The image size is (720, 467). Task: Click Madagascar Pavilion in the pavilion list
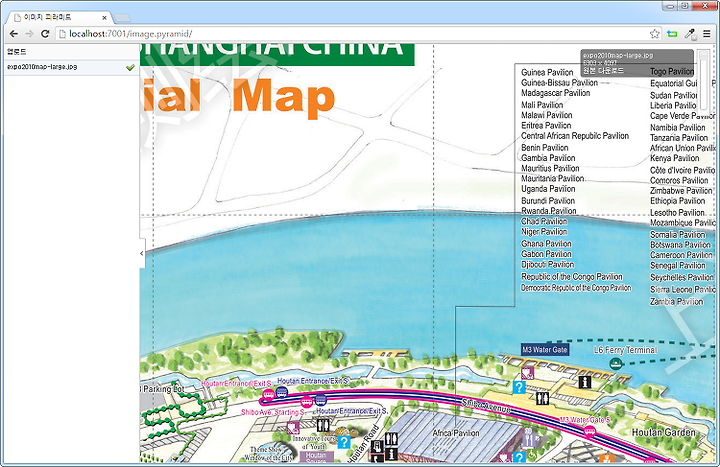pyautogui.click(x=556, y=93)
